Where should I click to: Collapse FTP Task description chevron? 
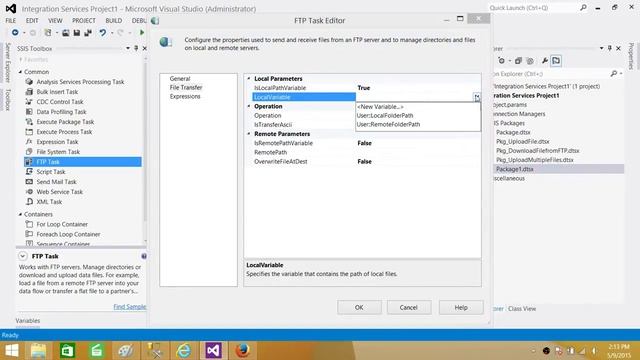[23, 256]
